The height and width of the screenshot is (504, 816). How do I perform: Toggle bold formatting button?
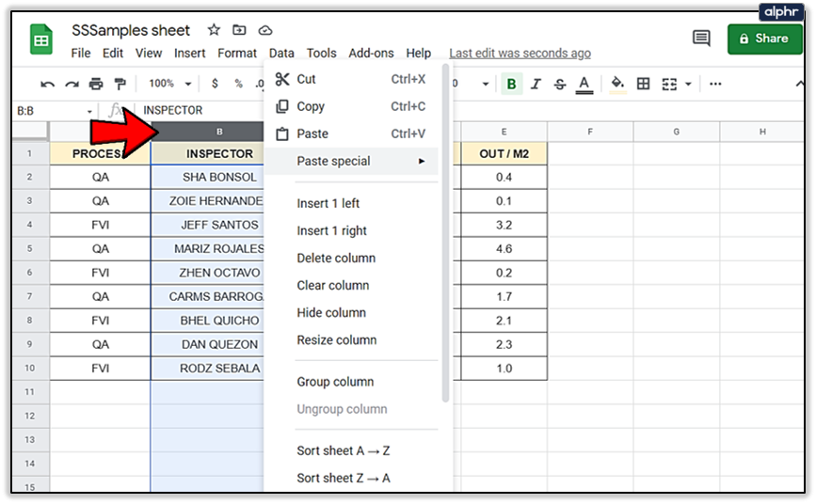tap(511, 84)
